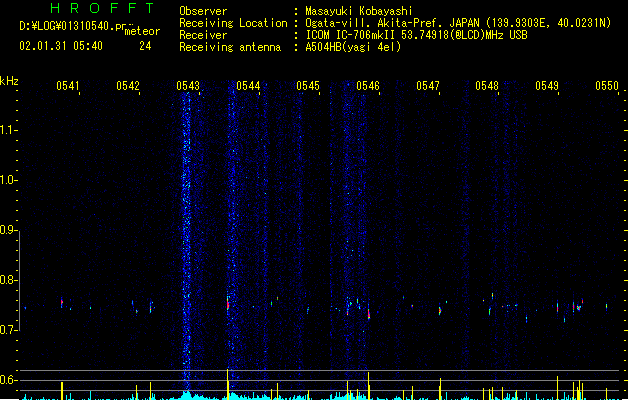
Task: Select log file path D:¥LOG¥01310540.pr
Action: [x=73, y=26]
